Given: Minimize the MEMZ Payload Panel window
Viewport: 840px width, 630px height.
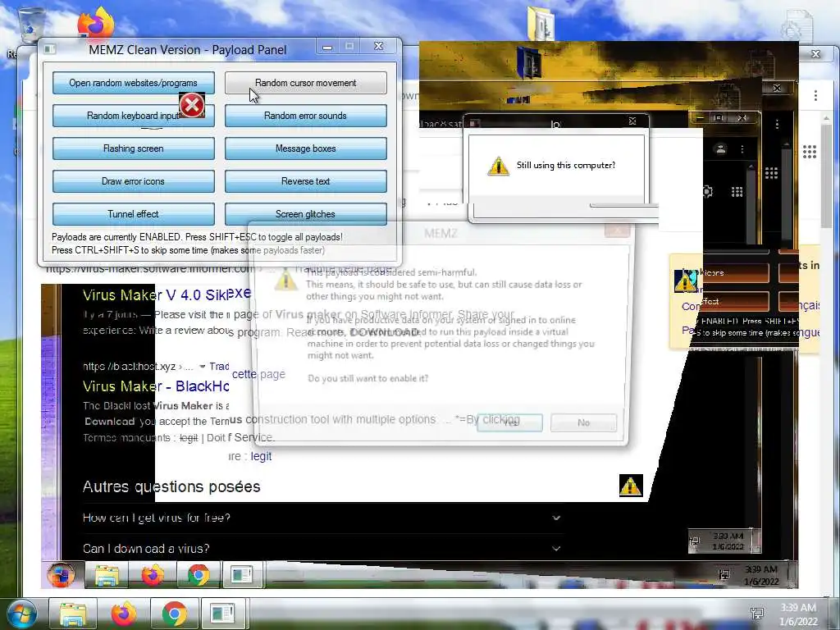Looking at the screenshot, I should click(x=327, y=47).
